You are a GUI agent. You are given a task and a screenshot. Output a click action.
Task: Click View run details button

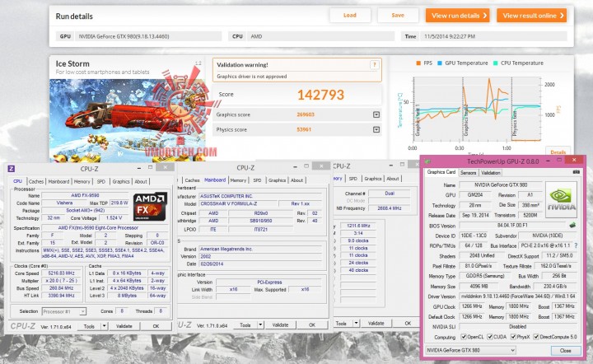pos(458,16)
